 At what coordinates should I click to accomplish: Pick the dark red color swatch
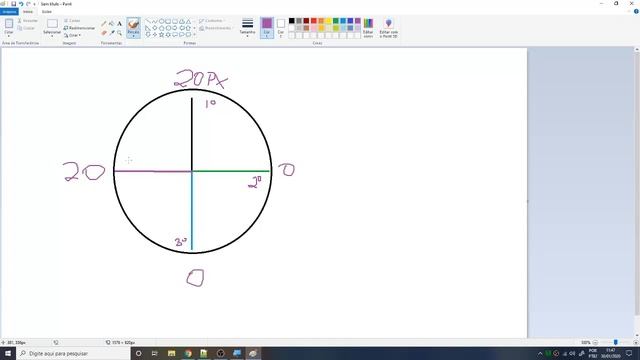tap(306, 21)
